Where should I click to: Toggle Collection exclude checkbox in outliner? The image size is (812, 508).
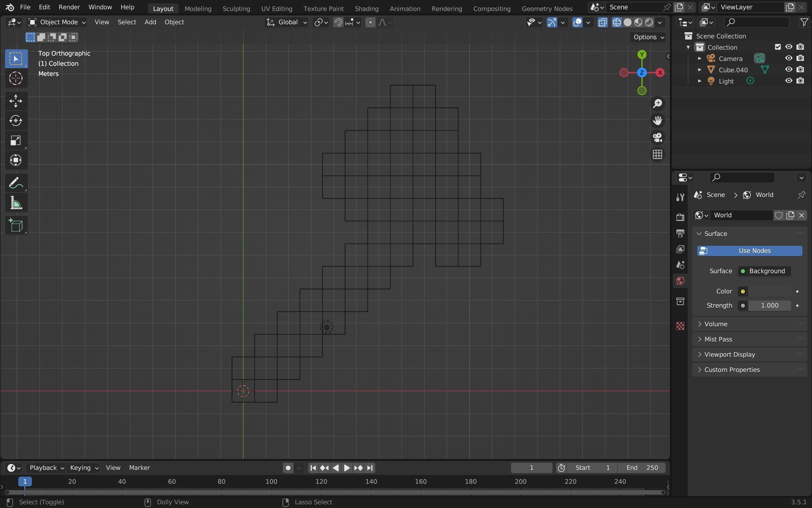[777, 47]
